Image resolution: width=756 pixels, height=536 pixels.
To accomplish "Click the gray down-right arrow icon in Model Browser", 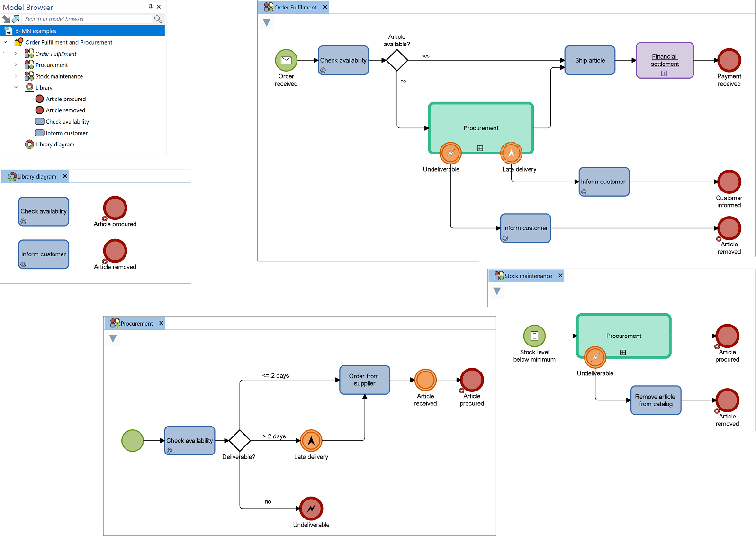I will (x=6, y=19).
